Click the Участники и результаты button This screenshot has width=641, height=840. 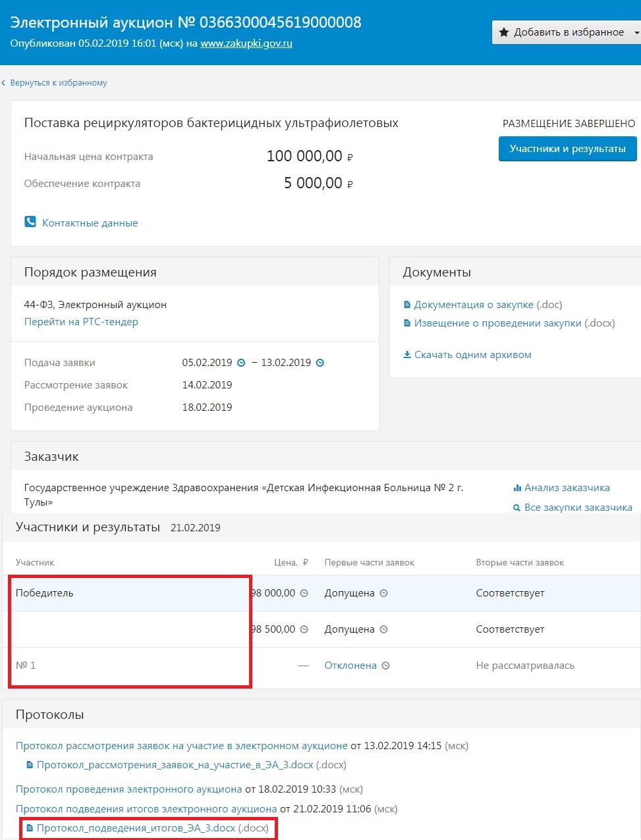point(568,149)
